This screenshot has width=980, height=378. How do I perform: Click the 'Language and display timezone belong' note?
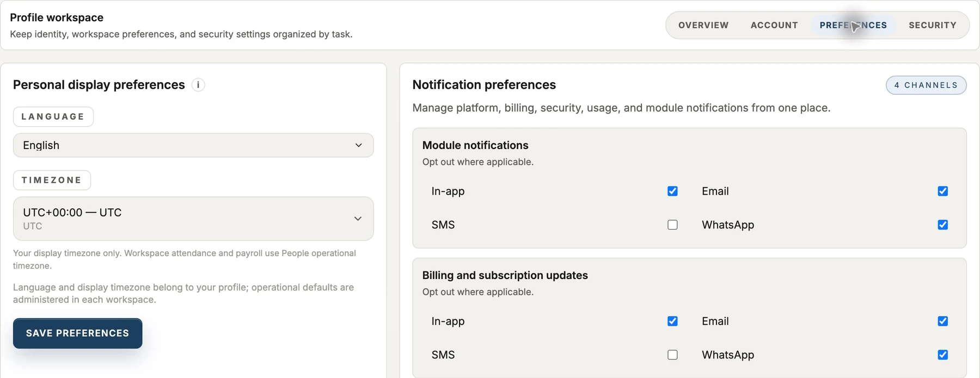(183, 293)
